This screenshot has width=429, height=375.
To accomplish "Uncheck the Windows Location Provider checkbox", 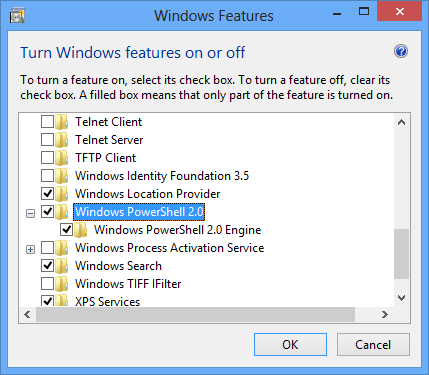I will (47, 193).
